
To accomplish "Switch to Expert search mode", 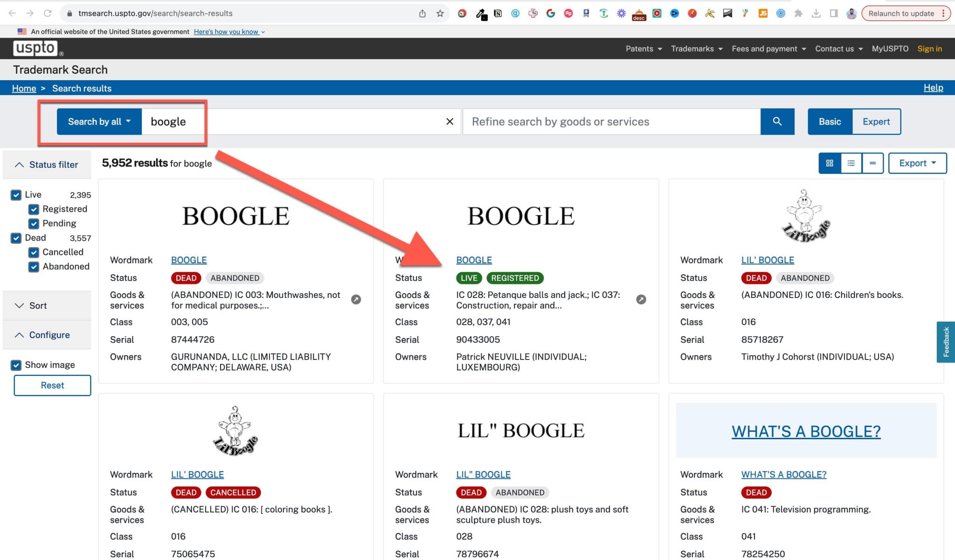I will (876, 121).
